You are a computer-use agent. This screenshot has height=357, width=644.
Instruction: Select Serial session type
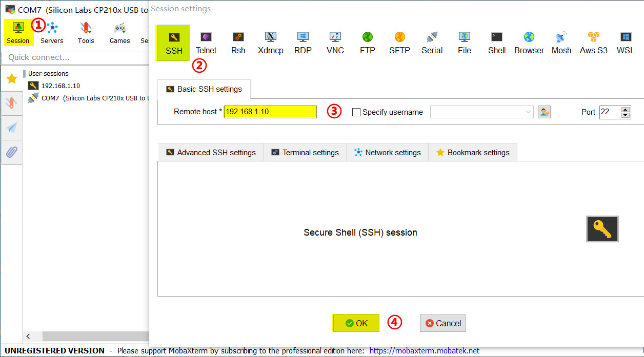(x=432, y=43)
